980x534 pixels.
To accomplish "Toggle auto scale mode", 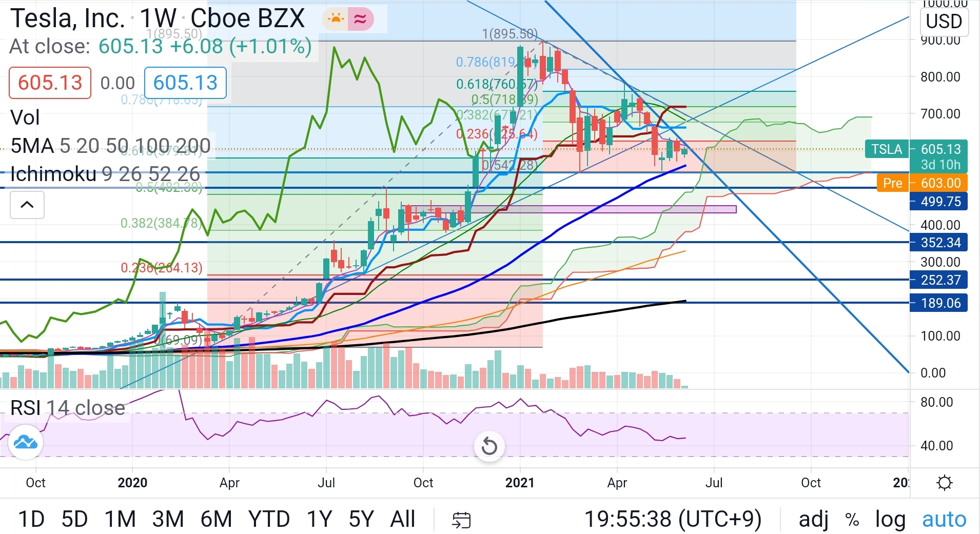I will pyautogui.click(x=944, y=520).
